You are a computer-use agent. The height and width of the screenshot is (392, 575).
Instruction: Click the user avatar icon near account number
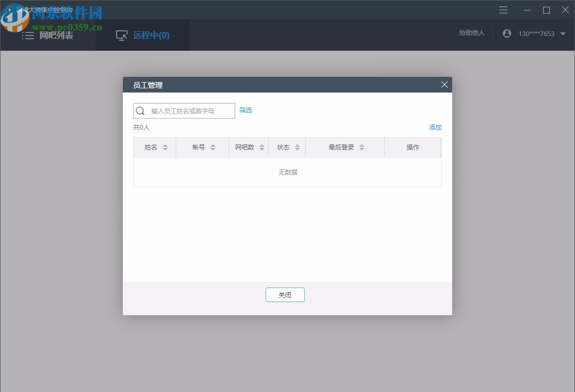(x=507, y=33)
